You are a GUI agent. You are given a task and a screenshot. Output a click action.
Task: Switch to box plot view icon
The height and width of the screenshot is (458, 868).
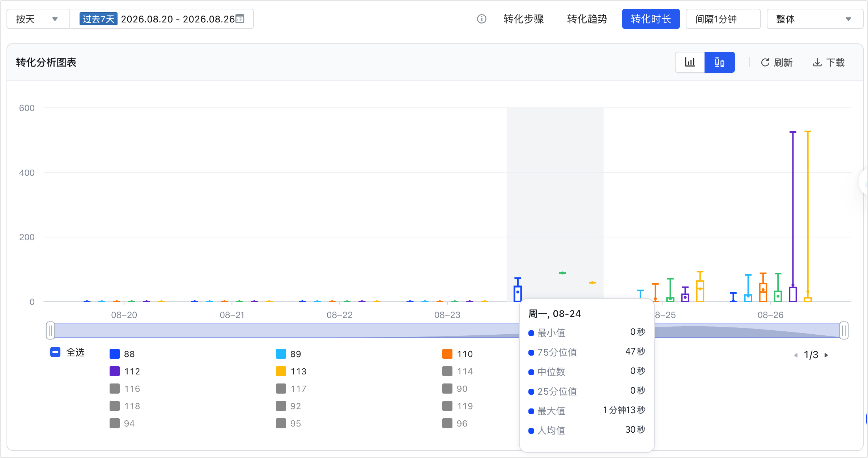[x=720, y=62]
